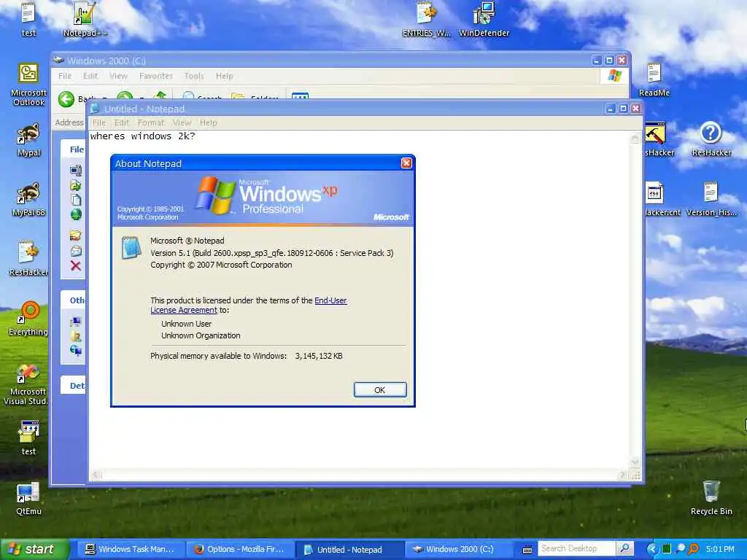Click the green tray icon near the clock
This screenshot has height=560, width=747.
(x=667, y=549)
